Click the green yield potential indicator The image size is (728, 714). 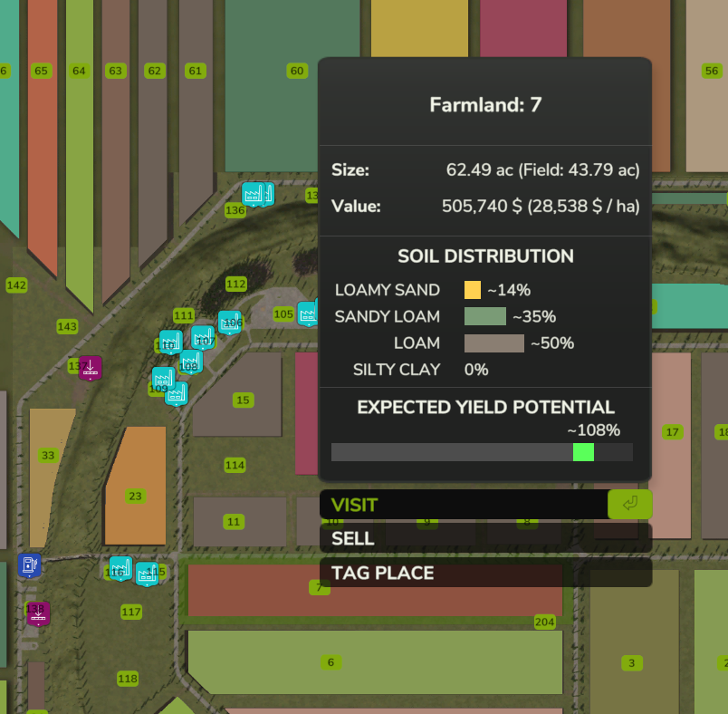pos(583,451)
